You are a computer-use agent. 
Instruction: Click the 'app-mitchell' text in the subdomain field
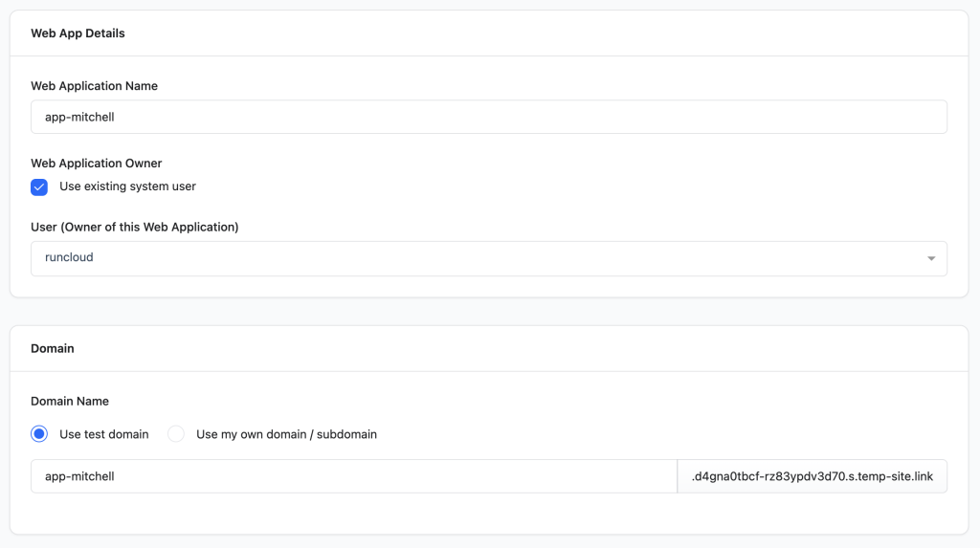79,476
